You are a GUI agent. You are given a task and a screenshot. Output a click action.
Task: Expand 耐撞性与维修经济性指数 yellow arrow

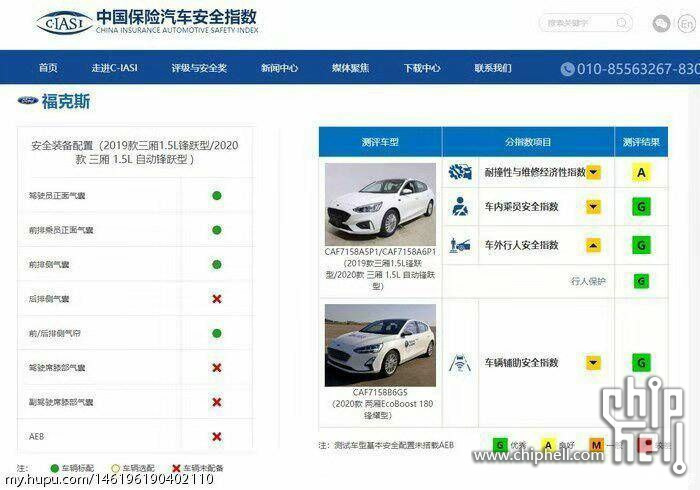593,172
